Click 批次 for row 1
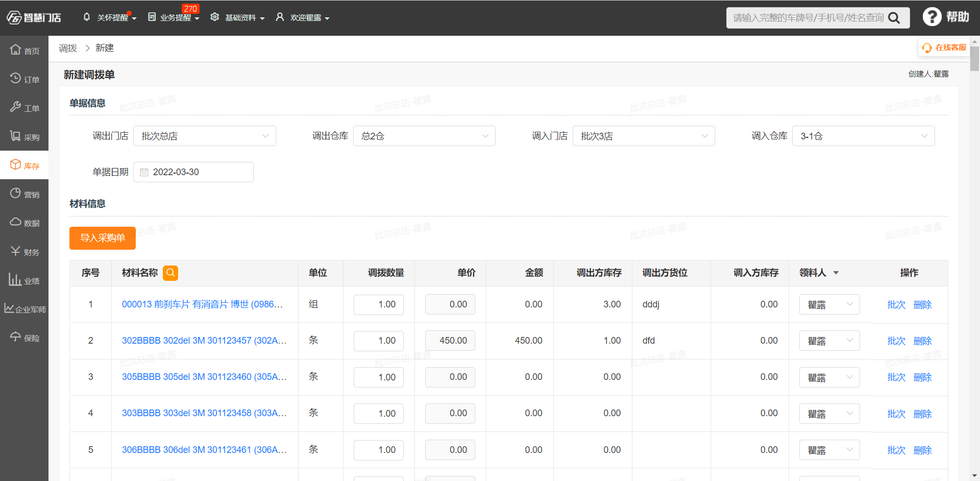 [x=896, y=305]
